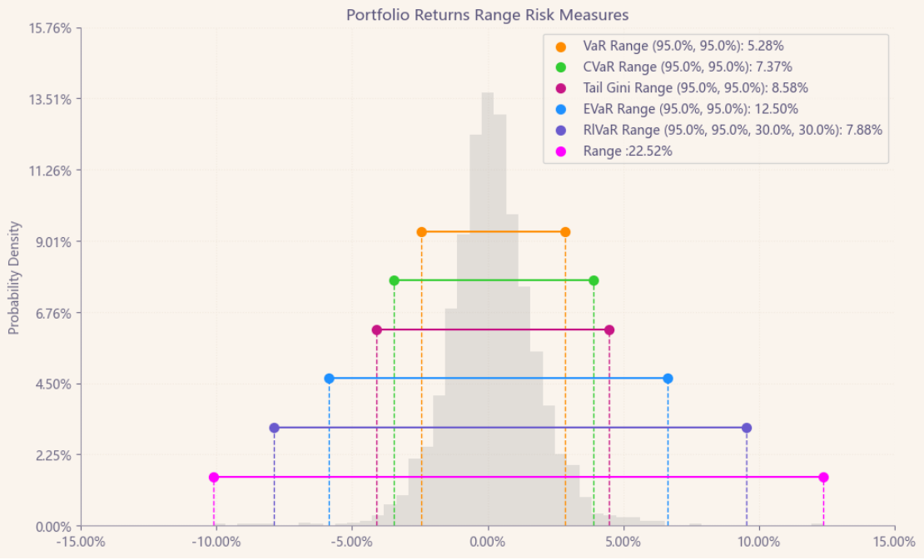
Task: Click the green CVaR Range legend marker
Action: click(560, 67)
